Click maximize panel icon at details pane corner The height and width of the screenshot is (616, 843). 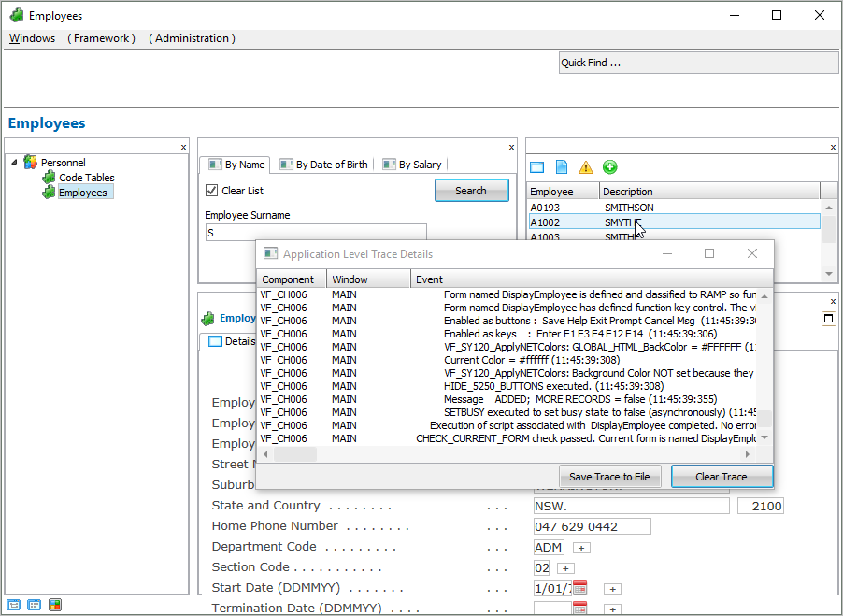point(828,319)
